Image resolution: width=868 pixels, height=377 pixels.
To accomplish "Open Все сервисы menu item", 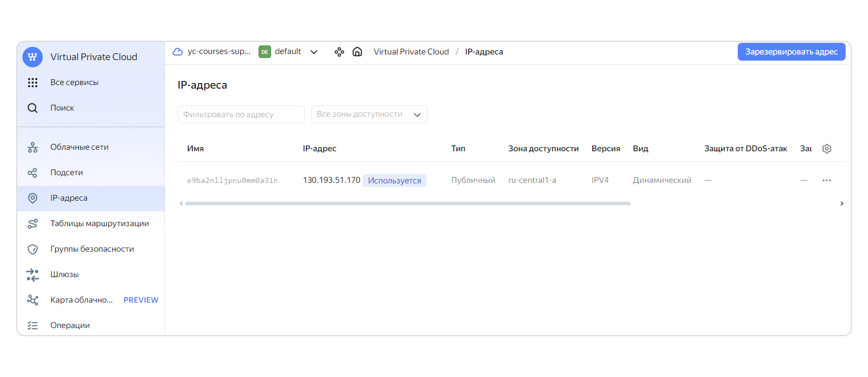I will click(91, 83).
